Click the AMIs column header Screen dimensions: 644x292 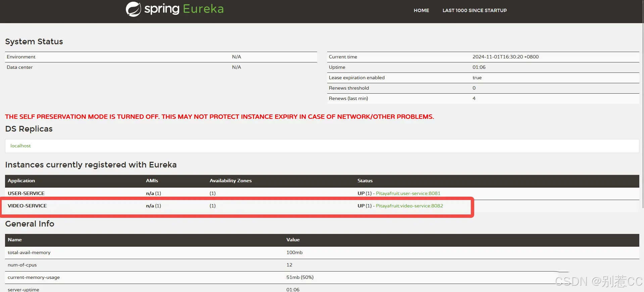[x=152, y=181]
